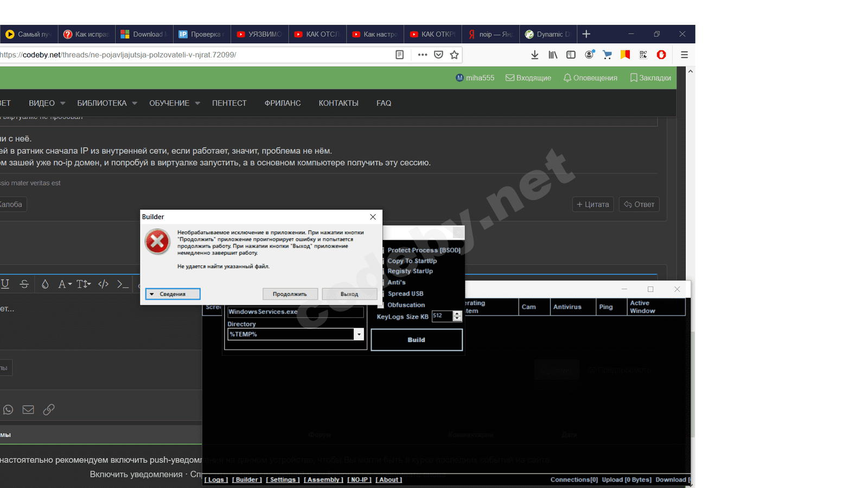Click the yellow-red bookmark extension icon
The width and height of the screenshot is (868, 488).
tap(625, 55)
